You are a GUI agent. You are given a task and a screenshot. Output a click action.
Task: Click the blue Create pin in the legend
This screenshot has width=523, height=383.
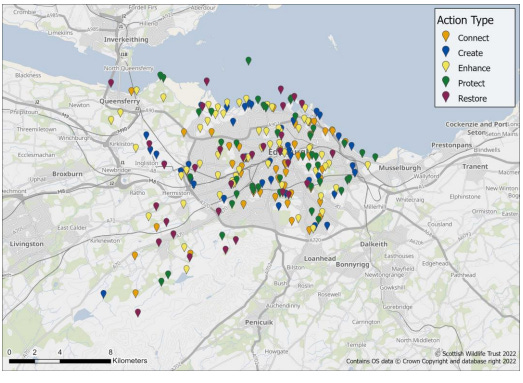coord(445,51)
